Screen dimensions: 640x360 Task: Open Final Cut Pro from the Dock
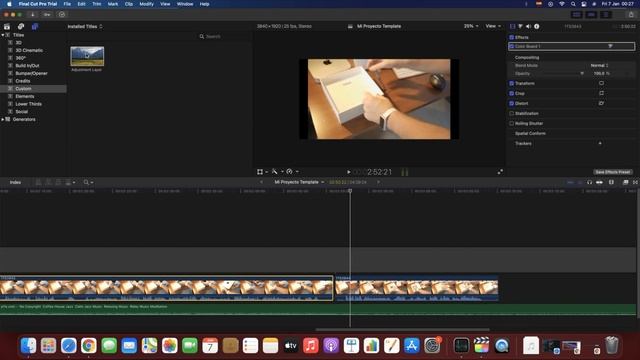coord(481,345)
